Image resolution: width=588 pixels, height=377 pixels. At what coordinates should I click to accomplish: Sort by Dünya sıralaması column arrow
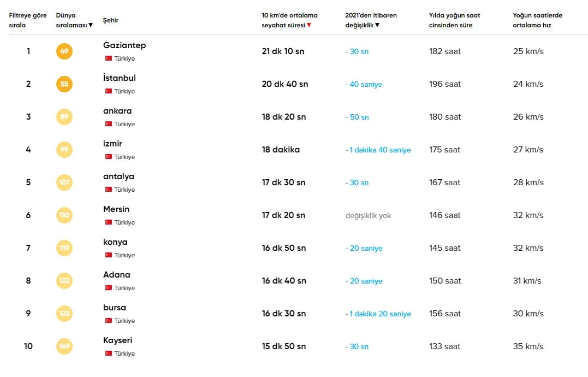[x=91, y=25]
